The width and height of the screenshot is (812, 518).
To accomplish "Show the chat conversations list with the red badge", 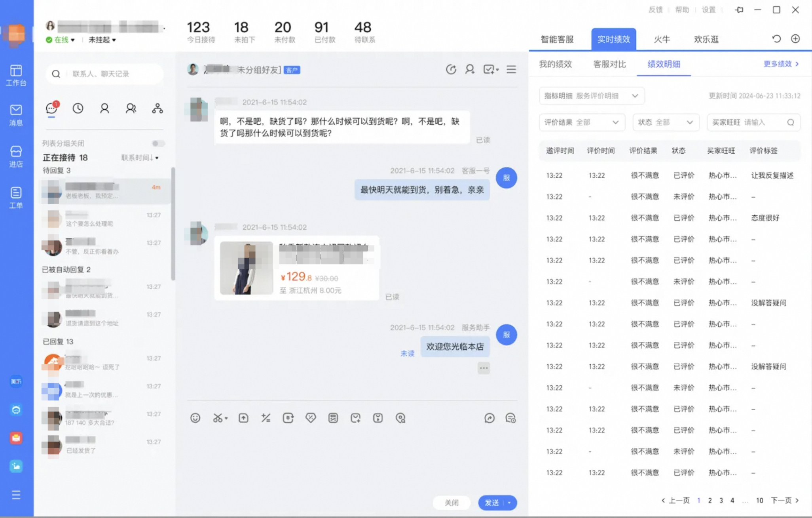I will [52, 108].
